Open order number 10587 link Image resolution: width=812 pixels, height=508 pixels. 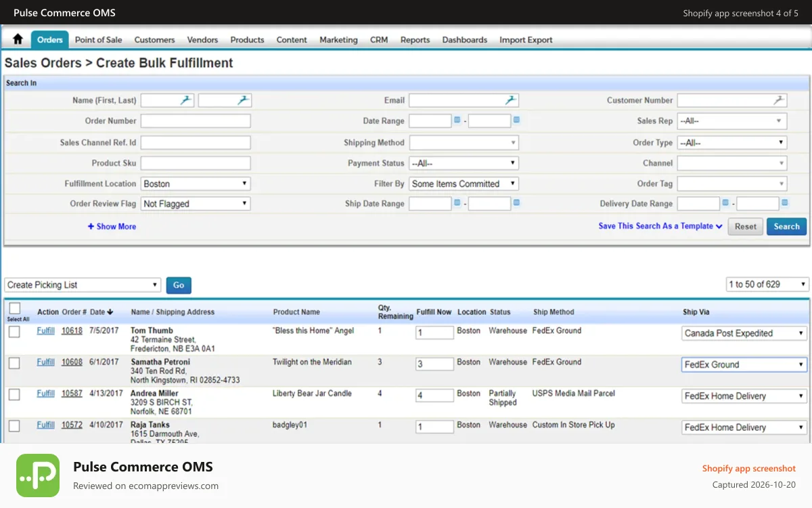click(72, 393)
